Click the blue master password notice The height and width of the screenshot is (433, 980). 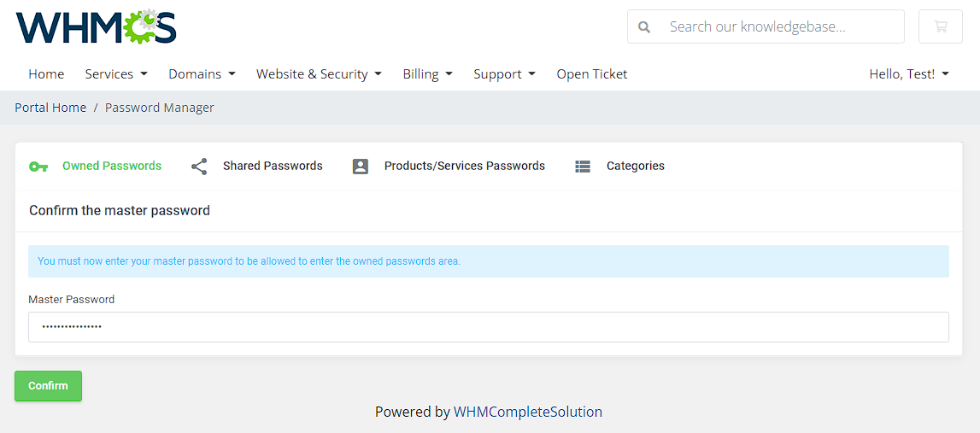tap(489, 261)
